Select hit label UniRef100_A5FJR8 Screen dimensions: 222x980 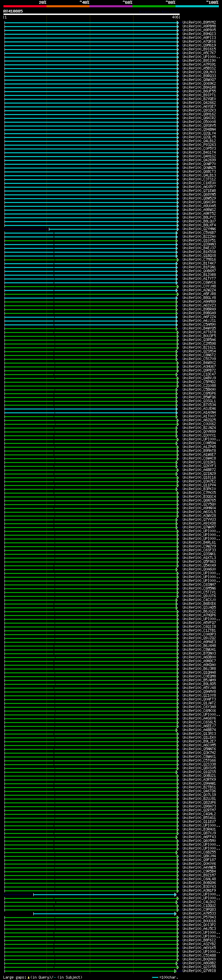pyautogui.click(x=199, y=294)
